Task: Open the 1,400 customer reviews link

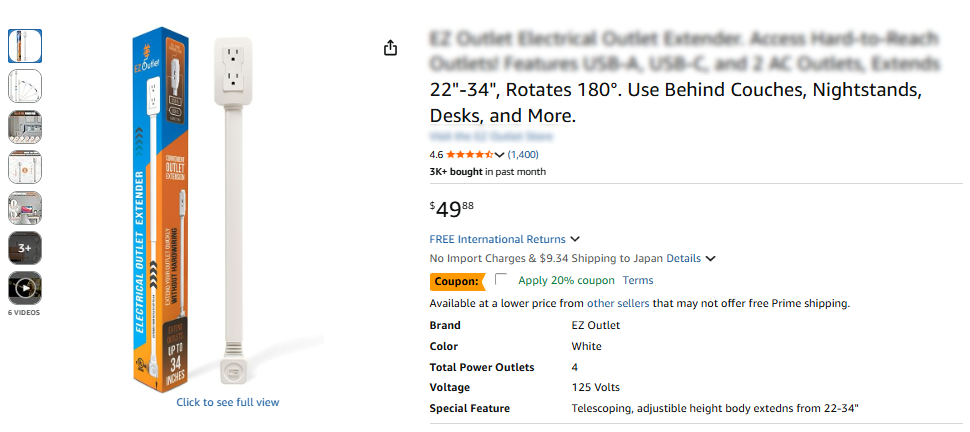Action: [x=523, y=155]
